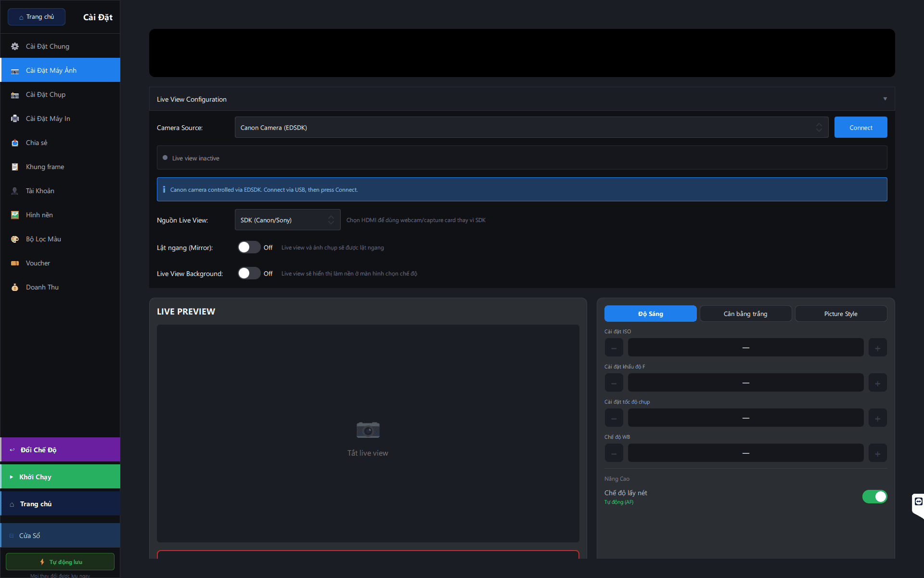Viewport: 924px width, 578px height.
Task: Collapse the Live View Configuration section
Action: tap(885, 99)
